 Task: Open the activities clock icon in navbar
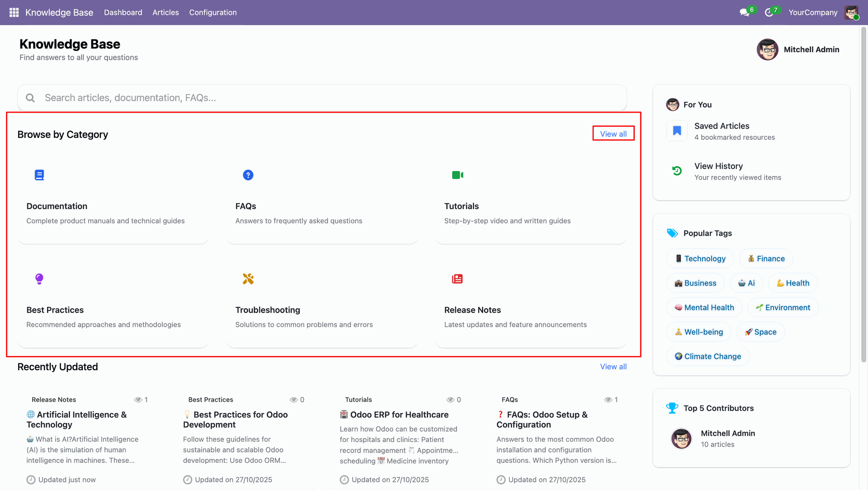769,12
